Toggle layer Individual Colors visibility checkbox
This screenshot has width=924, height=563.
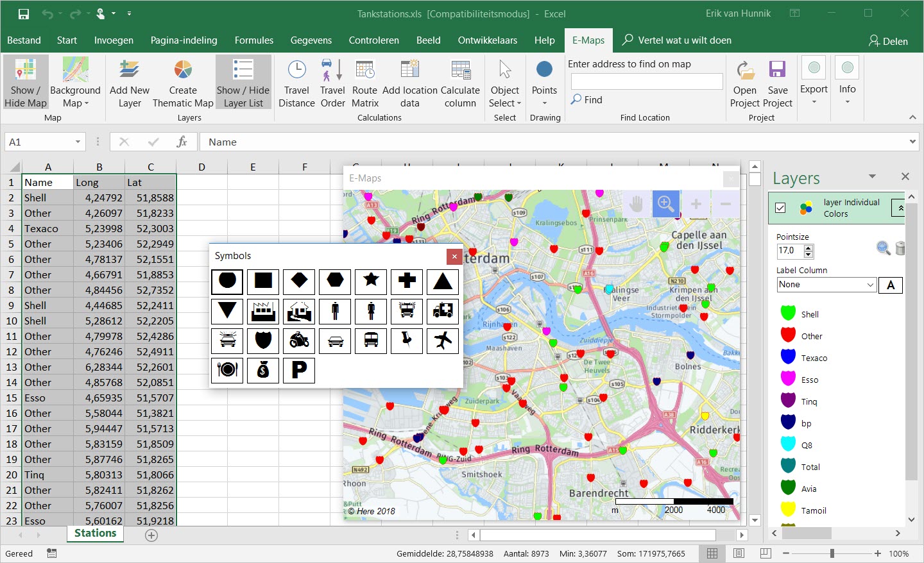[x=780, y=208]
